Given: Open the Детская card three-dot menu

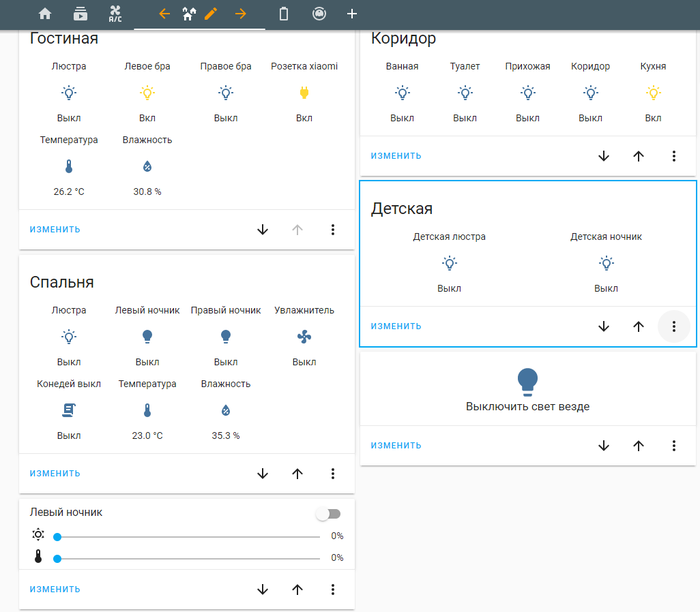Looking at the screenshot, I should (x=673, y=326).
